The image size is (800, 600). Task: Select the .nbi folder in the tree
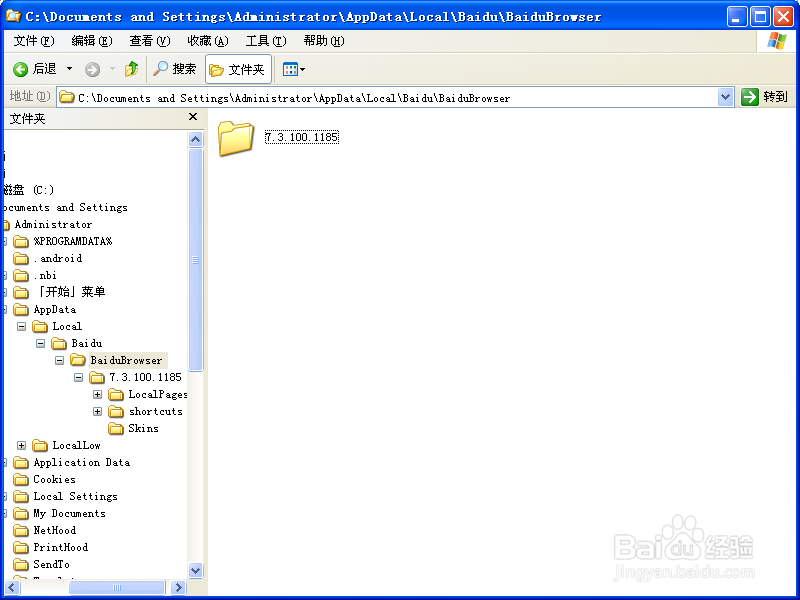click(45, 276)
